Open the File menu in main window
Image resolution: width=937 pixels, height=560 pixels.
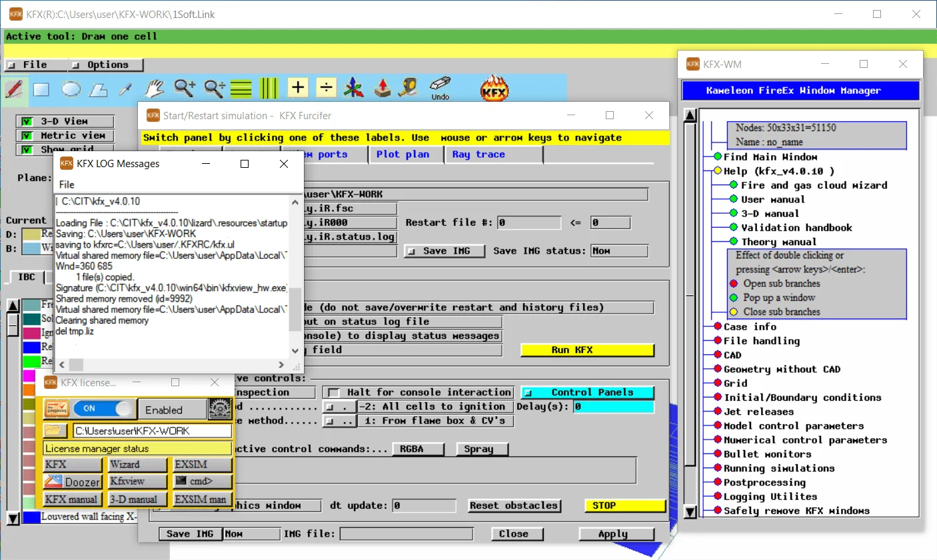35,65
